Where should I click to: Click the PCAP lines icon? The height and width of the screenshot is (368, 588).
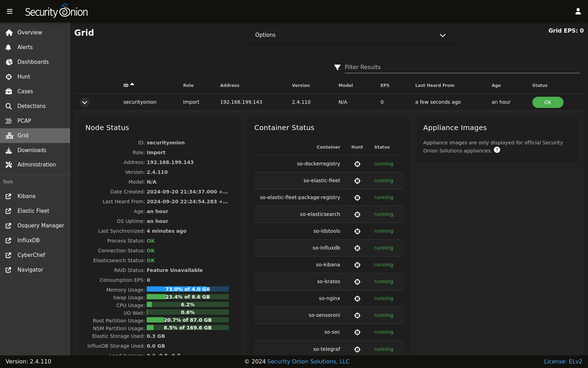[9, 121]
